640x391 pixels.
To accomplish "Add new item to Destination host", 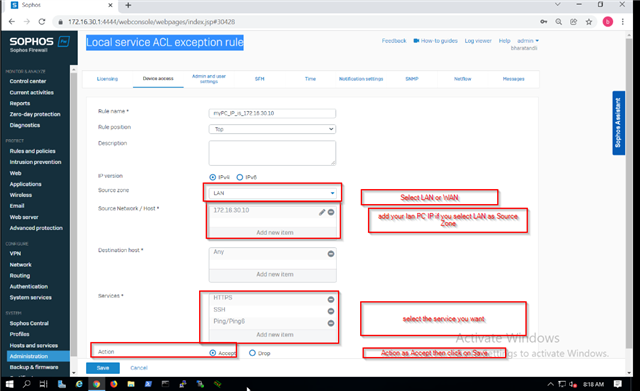I will pos(274,274).
